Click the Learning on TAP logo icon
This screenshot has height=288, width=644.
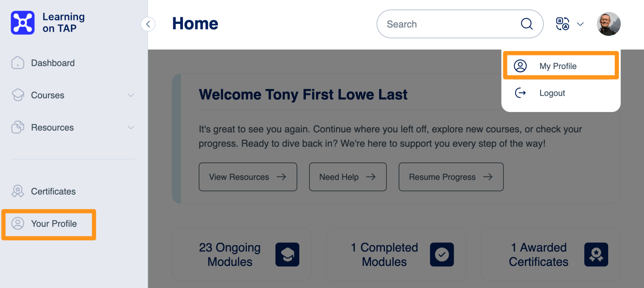point(23,23)
